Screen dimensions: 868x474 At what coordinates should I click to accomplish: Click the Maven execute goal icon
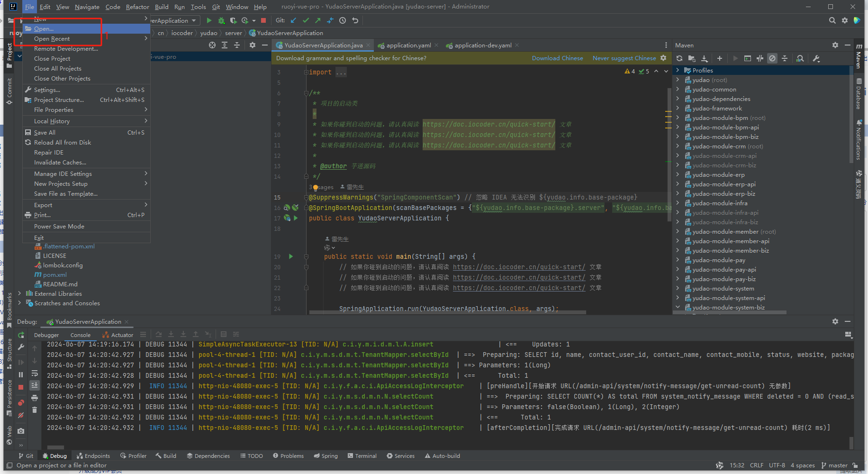click(747, 58)
